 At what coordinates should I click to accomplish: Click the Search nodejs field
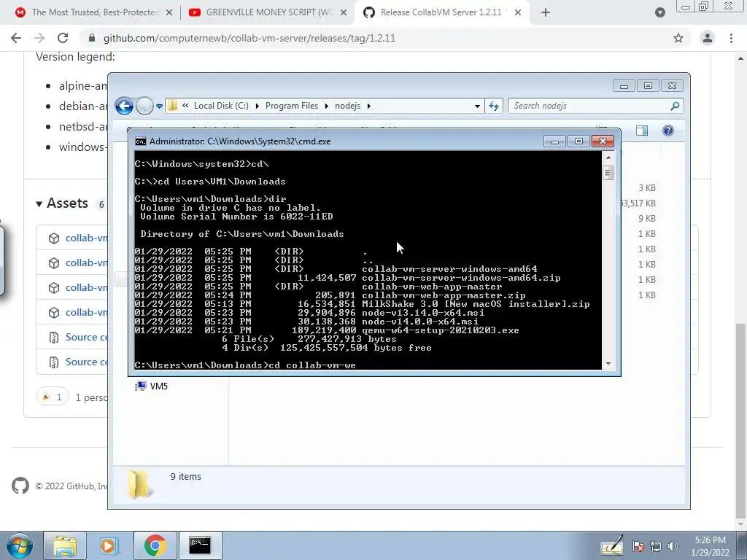click(x=595, y=106)
